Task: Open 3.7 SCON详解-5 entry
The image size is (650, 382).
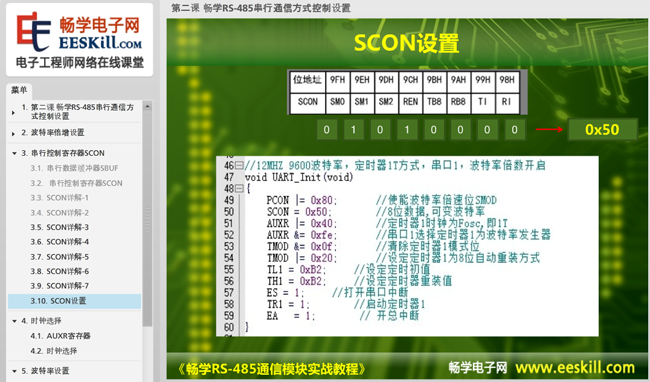Action: click(60, 257)
